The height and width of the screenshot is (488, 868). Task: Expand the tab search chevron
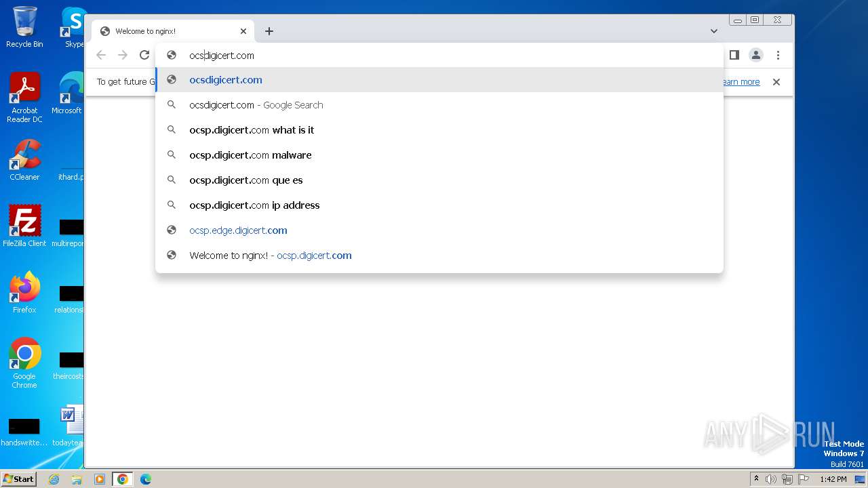pos(714,31)
